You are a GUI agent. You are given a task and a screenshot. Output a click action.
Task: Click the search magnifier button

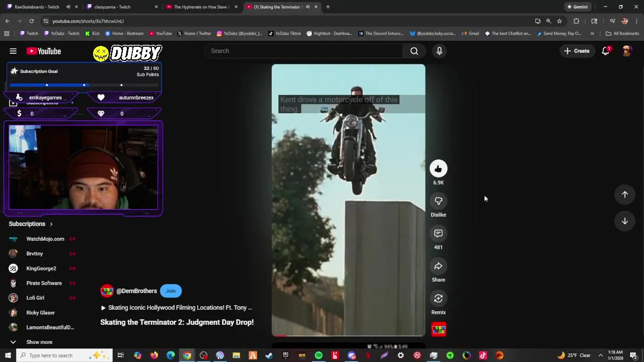[x=414, y=51]
